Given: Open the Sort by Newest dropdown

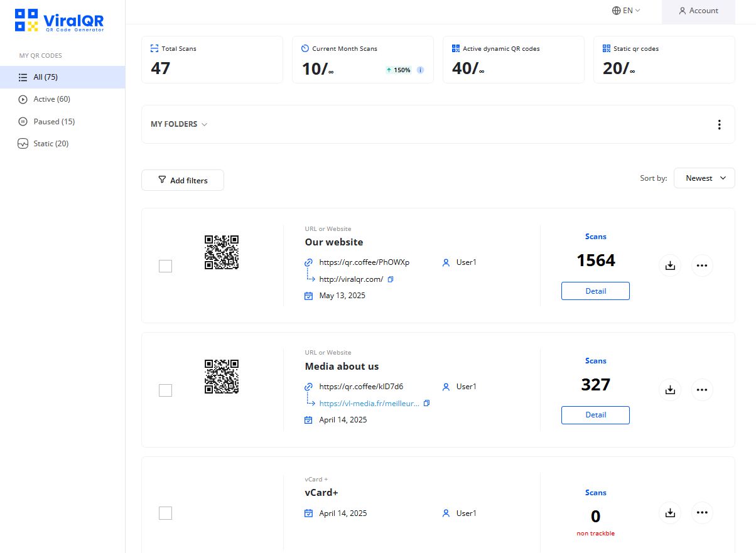Looking at the screenshot, I should (x=704, y=178).
